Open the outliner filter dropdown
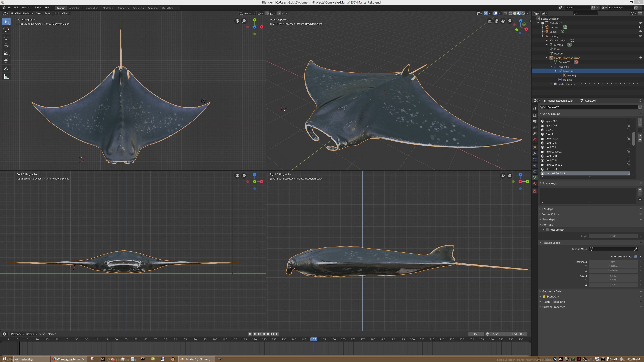 (x=633, y=13)
